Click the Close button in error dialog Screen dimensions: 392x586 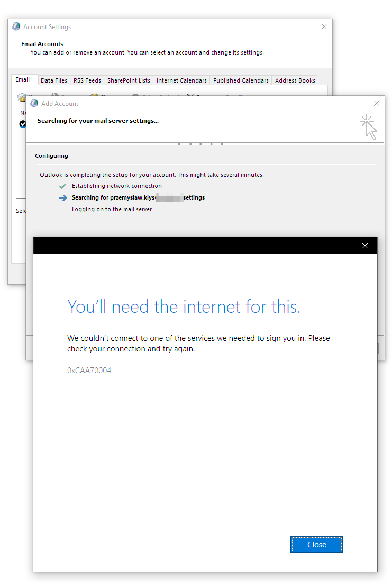click(316, 544)
